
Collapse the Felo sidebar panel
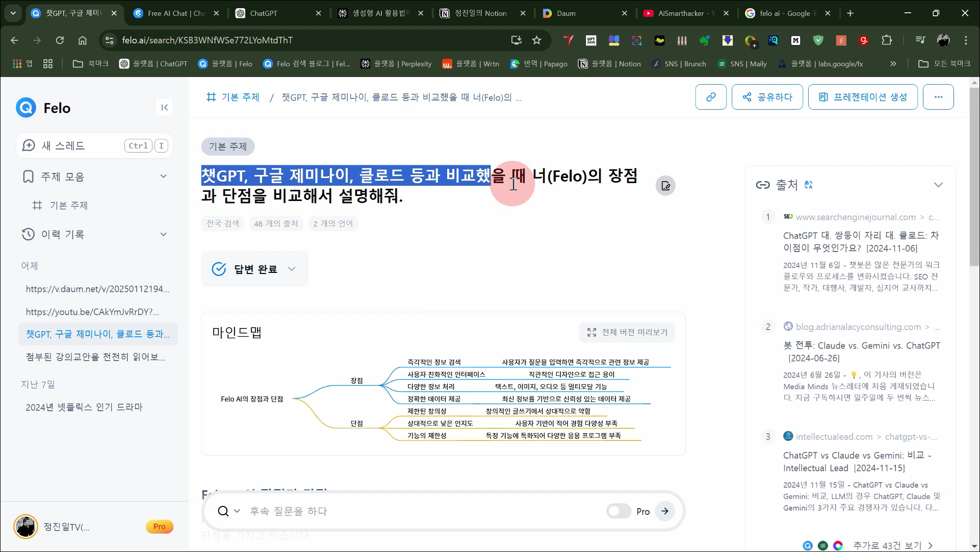pos(164,107)
